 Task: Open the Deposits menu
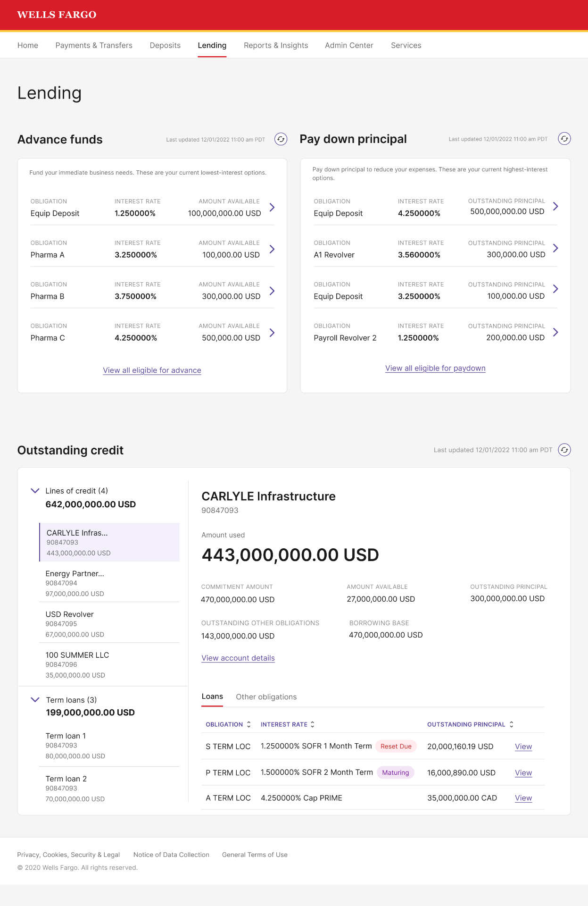tap(165, 45)
